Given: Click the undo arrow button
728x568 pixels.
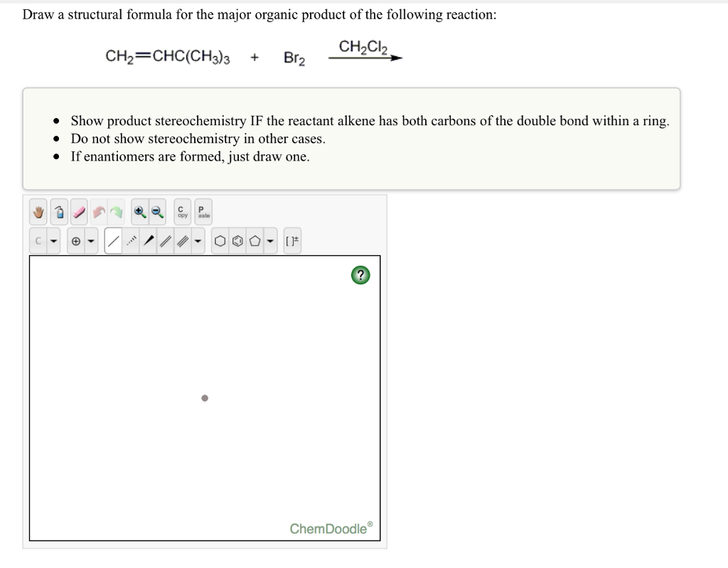Looking at the screenshot, I should 98,213.
